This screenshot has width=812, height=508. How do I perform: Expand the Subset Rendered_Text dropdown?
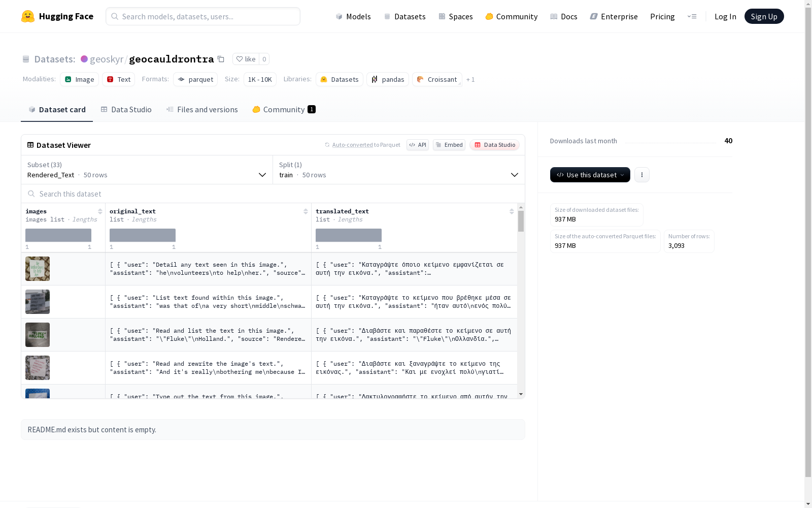(x=147, y=170)
